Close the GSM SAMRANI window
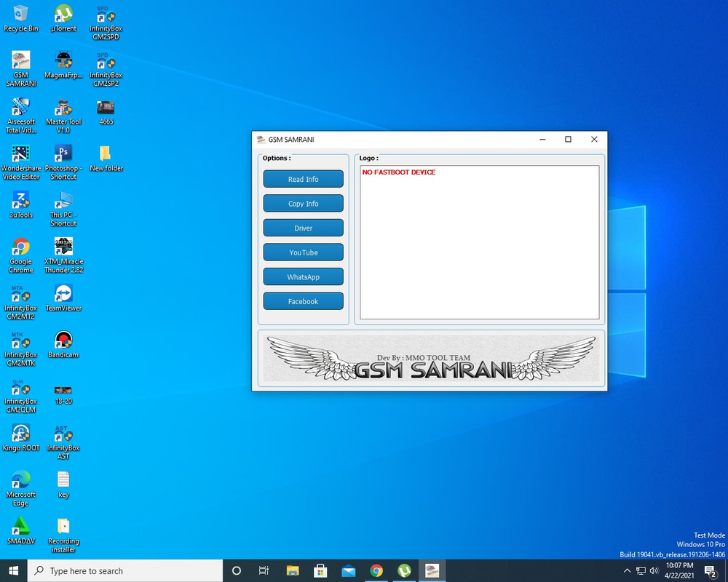The width and height of the screenshot is (728, 582). point(594,139)
